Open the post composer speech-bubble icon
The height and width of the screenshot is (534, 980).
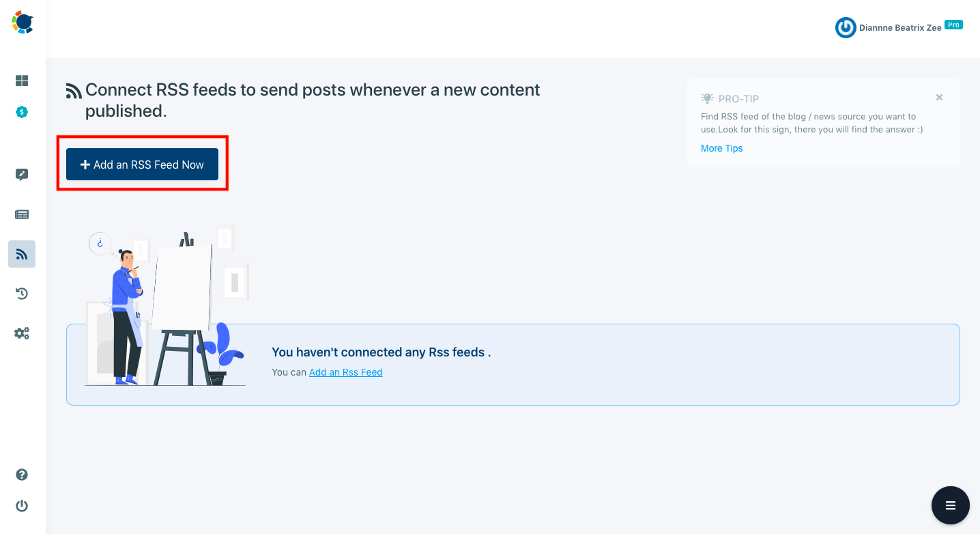(x=21, y=174)
